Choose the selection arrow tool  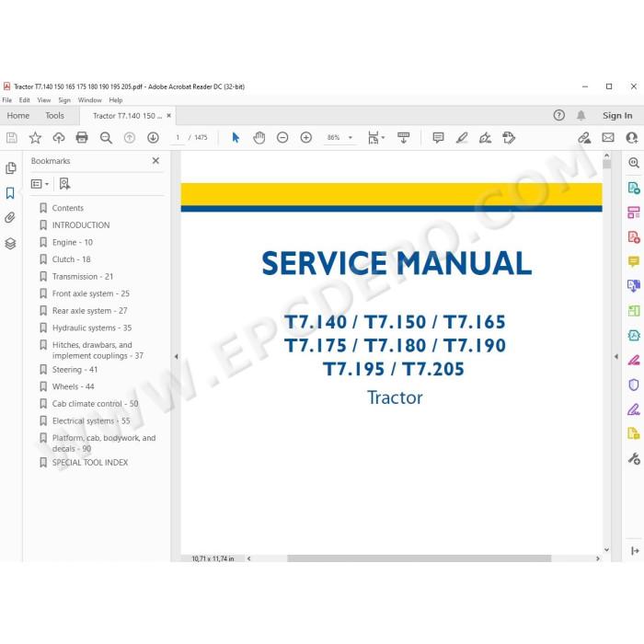(x=236, y=138)
